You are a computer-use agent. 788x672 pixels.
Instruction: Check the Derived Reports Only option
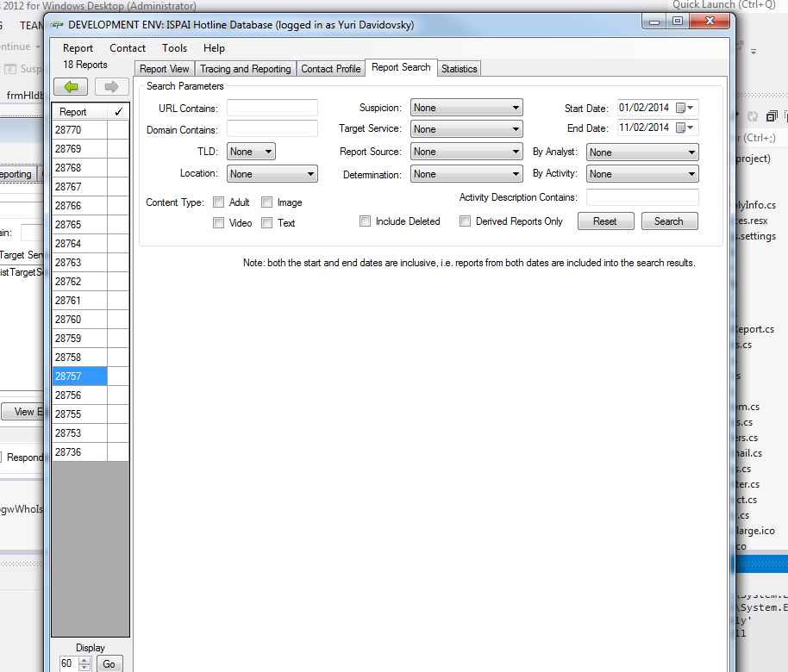[466, 221]
